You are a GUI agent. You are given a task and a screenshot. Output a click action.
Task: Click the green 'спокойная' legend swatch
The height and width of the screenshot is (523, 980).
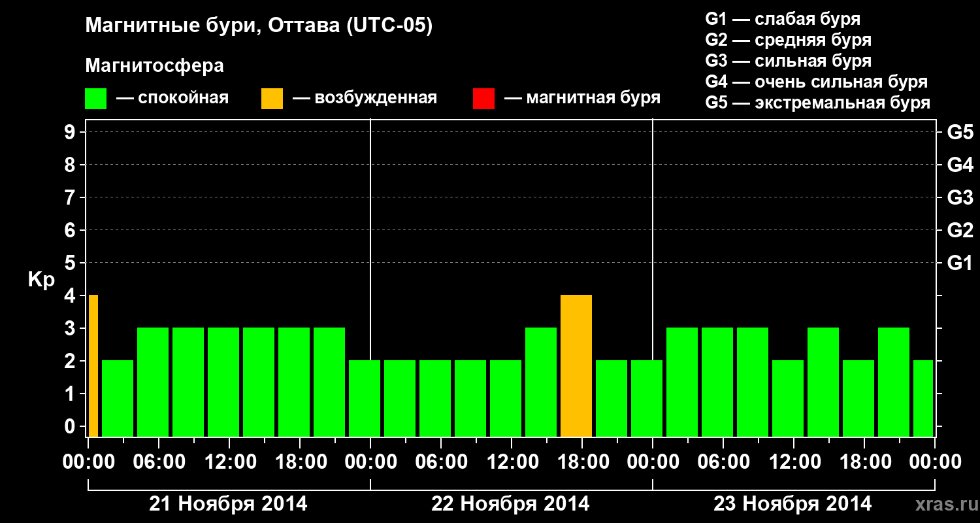point(95,99)
